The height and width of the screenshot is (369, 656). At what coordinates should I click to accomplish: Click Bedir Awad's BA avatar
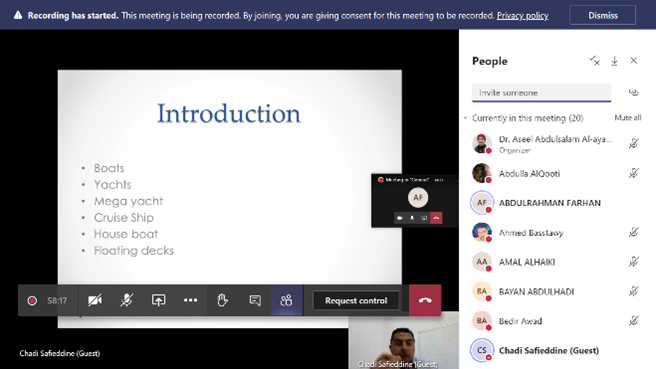tap(482, 321)
